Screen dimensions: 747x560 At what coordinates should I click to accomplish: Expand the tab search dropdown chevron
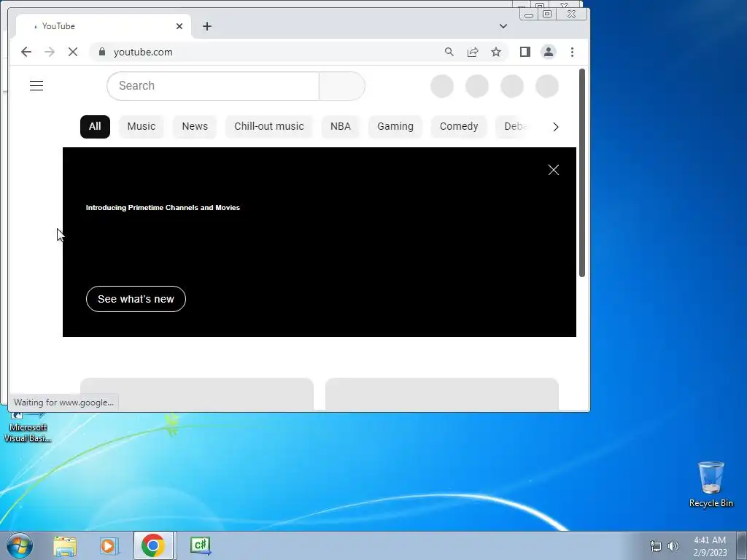503,26
